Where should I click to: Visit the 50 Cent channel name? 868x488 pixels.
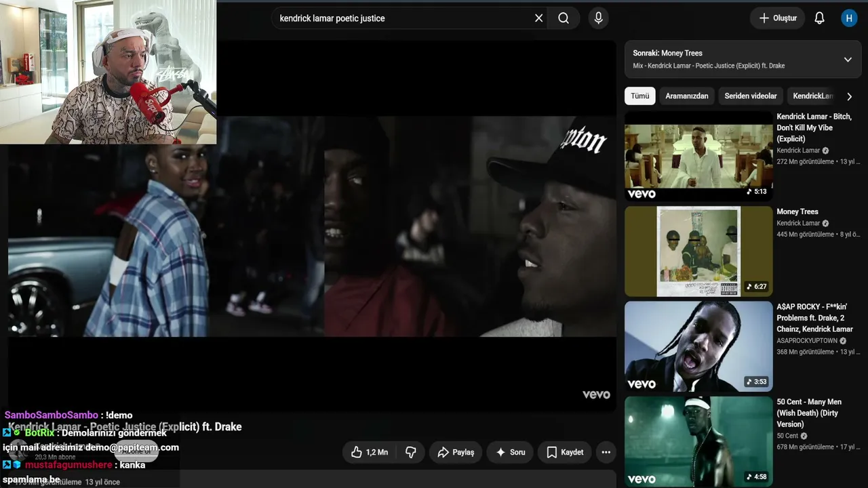click(787, 436)
